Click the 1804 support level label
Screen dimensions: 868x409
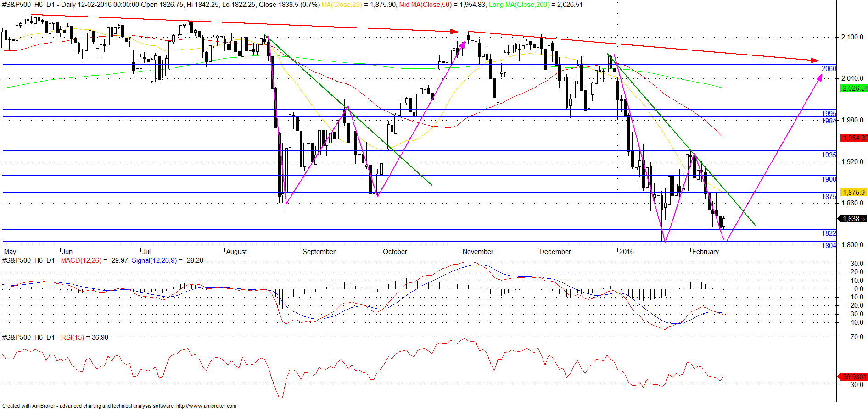click(x=829, y=245)
